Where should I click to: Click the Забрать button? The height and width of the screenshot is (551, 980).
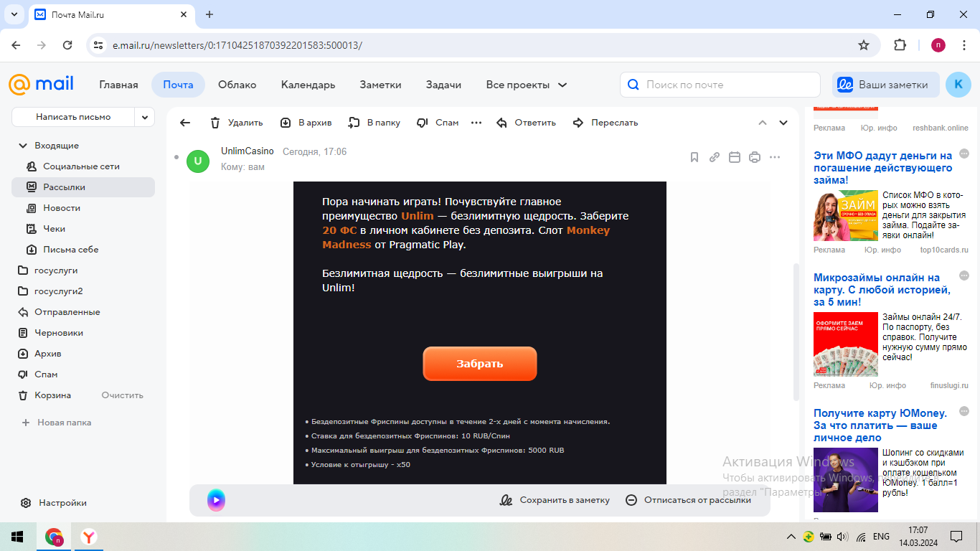[480, 364]
